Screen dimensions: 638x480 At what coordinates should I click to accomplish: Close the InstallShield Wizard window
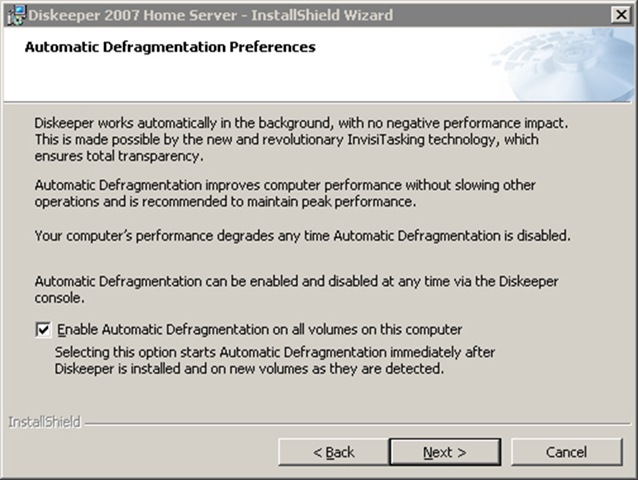[621, 15]
